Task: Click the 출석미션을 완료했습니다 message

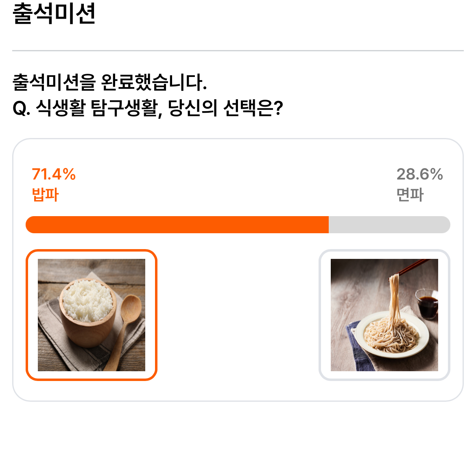Action: click(x=109, y=82)
